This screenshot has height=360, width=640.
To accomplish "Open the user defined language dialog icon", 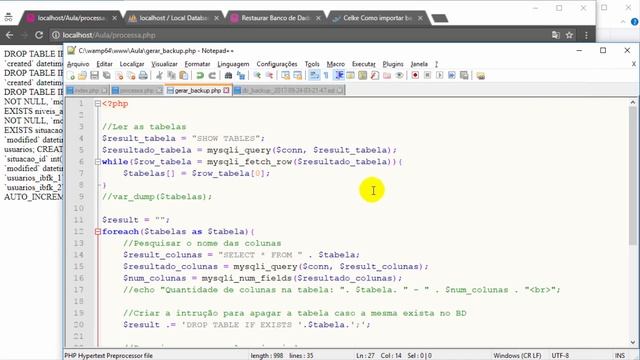I will coord(351,76).
